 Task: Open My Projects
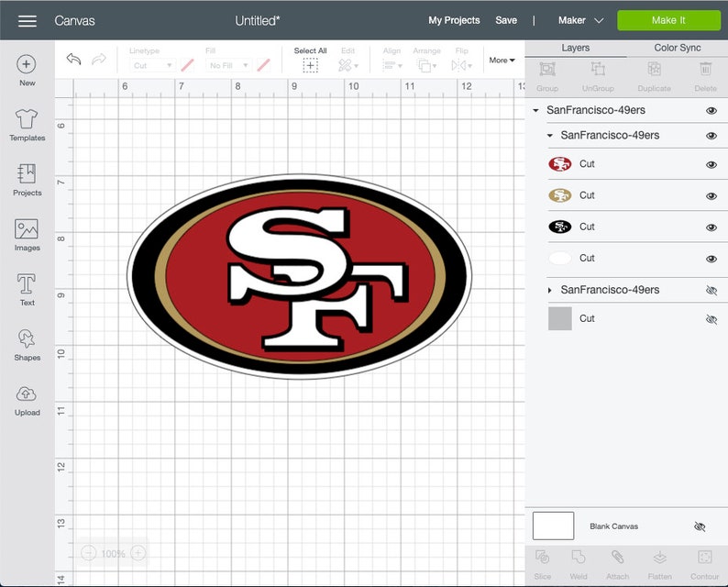click(454, 20)
